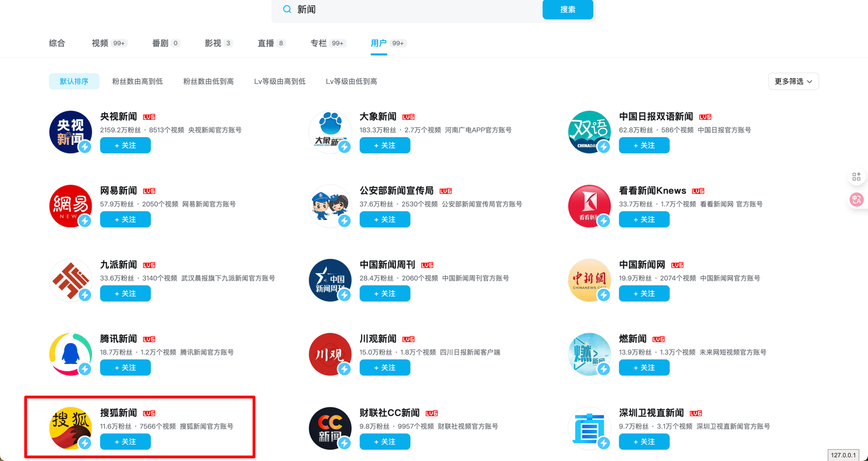The height and width of the screenshot is (461, 868).
Task: Select 默认排序 sort option
Action: click(x=74, y=81)
